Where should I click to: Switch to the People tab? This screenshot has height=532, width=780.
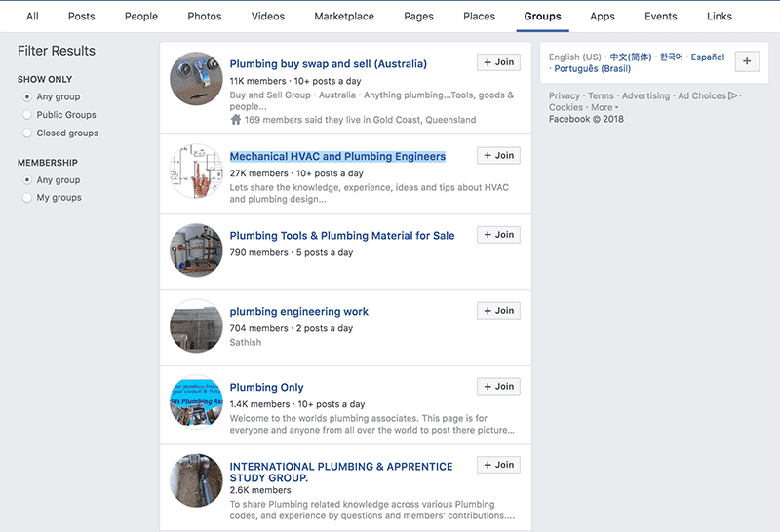141,16
